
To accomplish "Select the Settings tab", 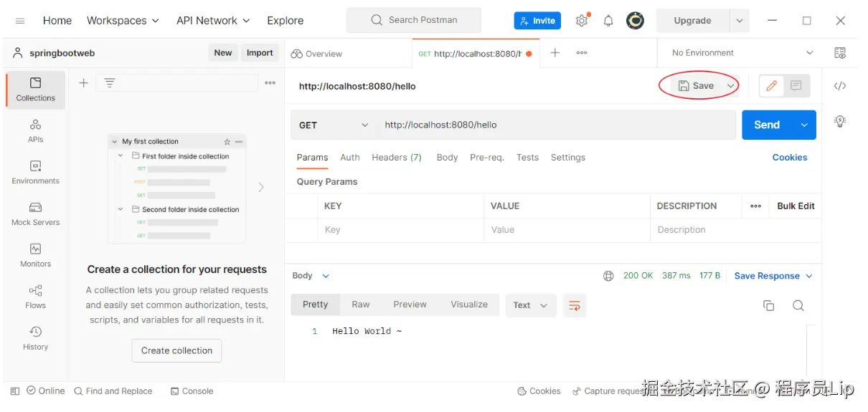I will (568, 158).
